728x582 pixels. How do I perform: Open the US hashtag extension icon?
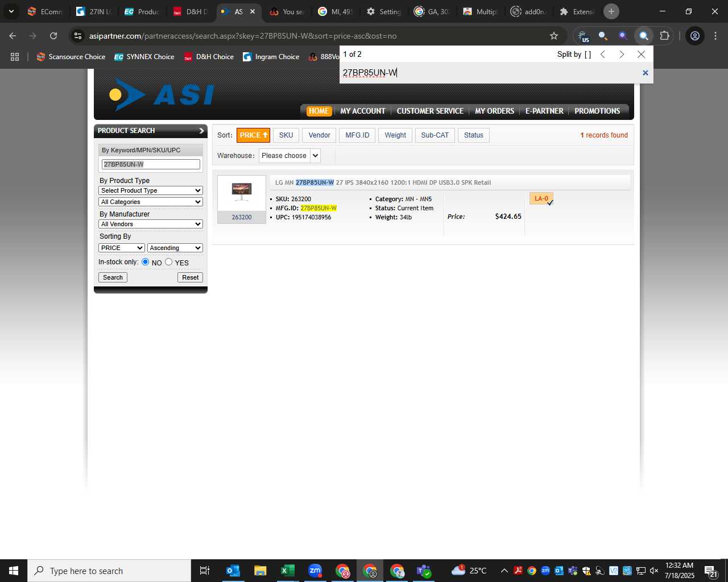[584, 36]
